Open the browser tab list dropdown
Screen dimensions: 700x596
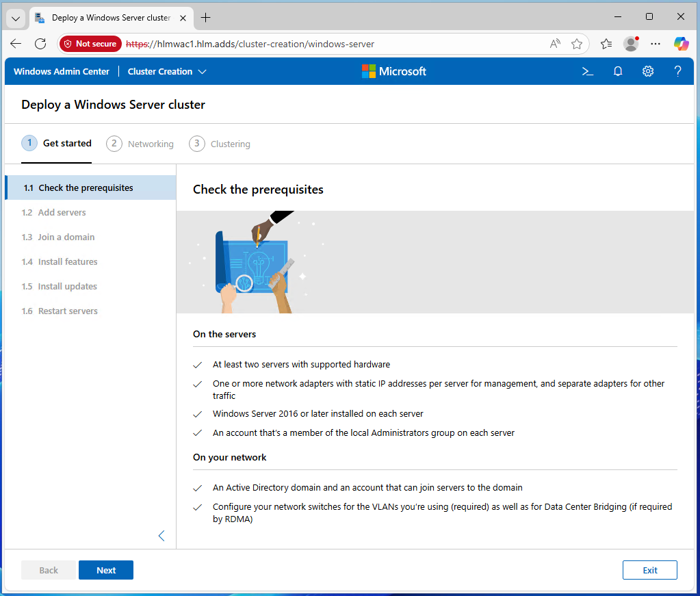[16, 18]
